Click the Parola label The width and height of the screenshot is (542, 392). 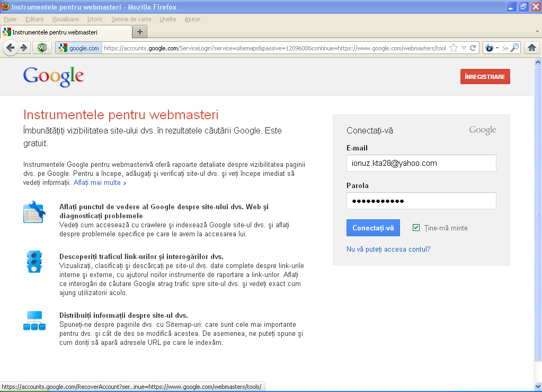click(358, 185)
